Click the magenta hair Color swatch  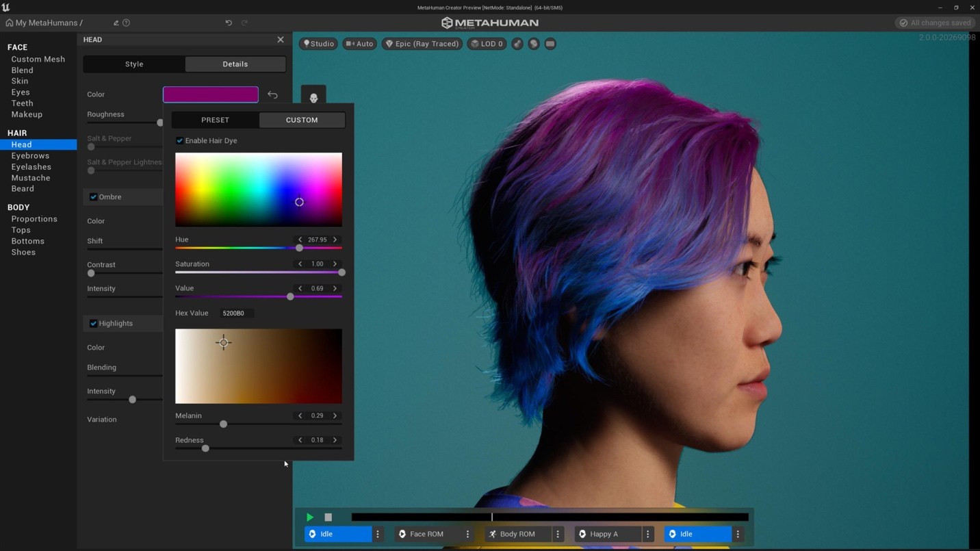click(x=210, y=94)
